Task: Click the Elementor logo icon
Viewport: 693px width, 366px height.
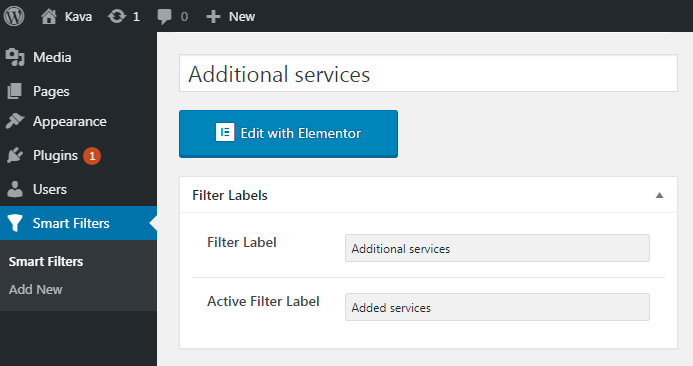Action: coord(225,133)
